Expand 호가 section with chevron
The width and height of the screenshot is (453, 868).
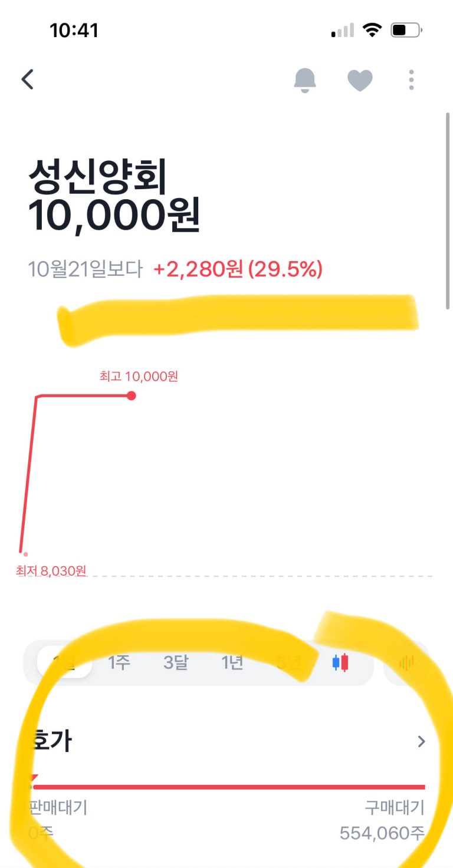[421, 741]
